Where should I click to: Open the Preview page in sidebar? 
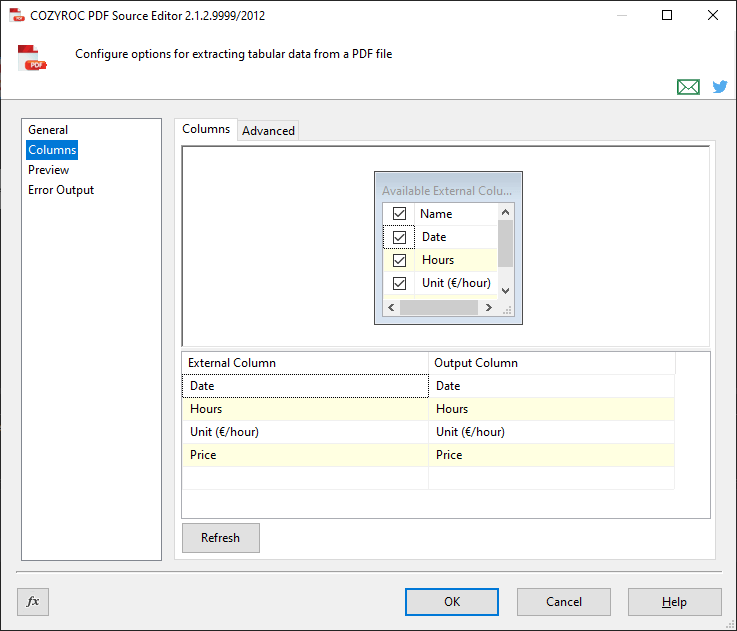tap(49, 170)
